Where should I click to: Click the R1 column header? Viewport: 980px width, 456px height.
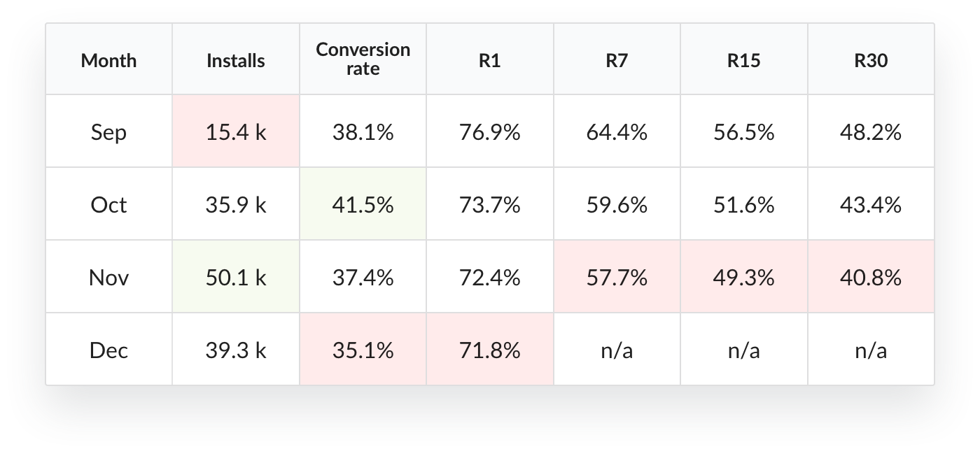[x=490, y=60]
